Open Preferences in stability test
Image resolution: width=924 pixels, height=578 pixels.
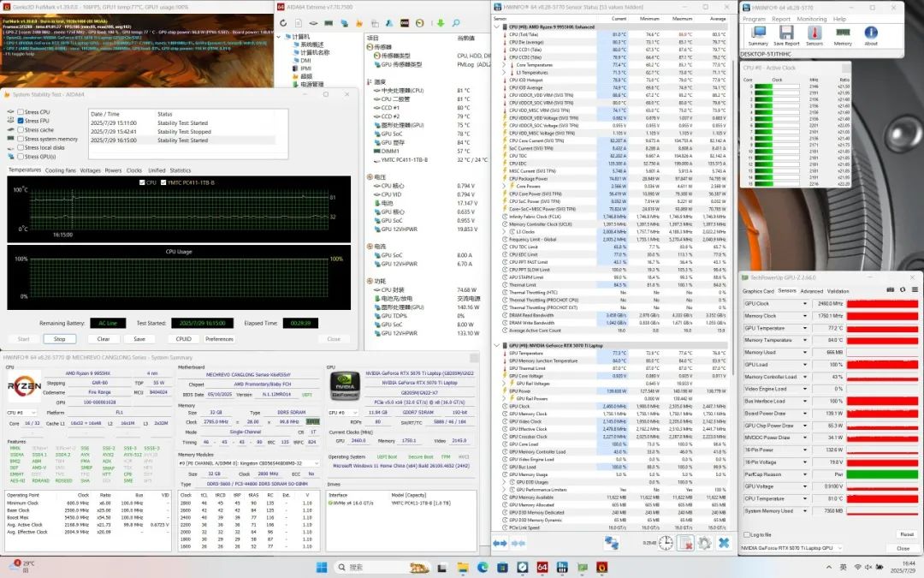pos(219,339)
